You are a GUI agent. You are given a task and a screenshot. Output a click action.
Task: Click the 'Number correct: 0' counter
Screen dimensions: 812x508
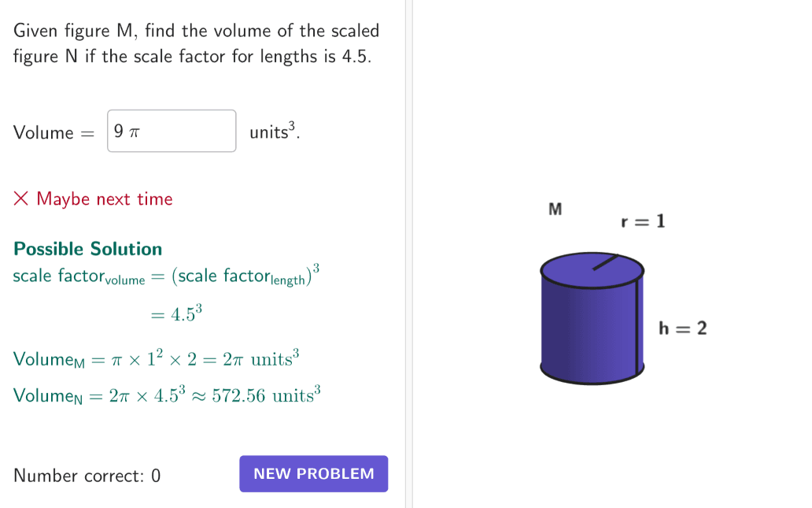point(87,476)
